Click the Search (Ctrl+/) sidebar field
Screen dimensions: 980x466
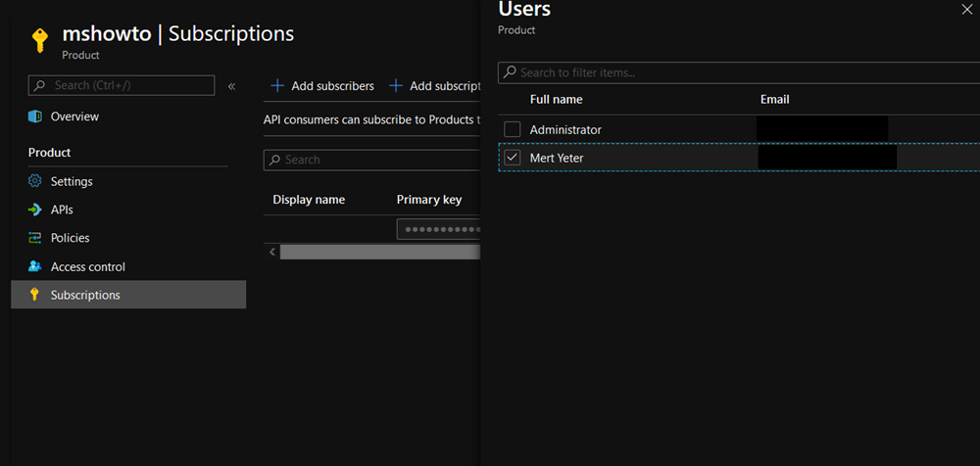point(122,85)
